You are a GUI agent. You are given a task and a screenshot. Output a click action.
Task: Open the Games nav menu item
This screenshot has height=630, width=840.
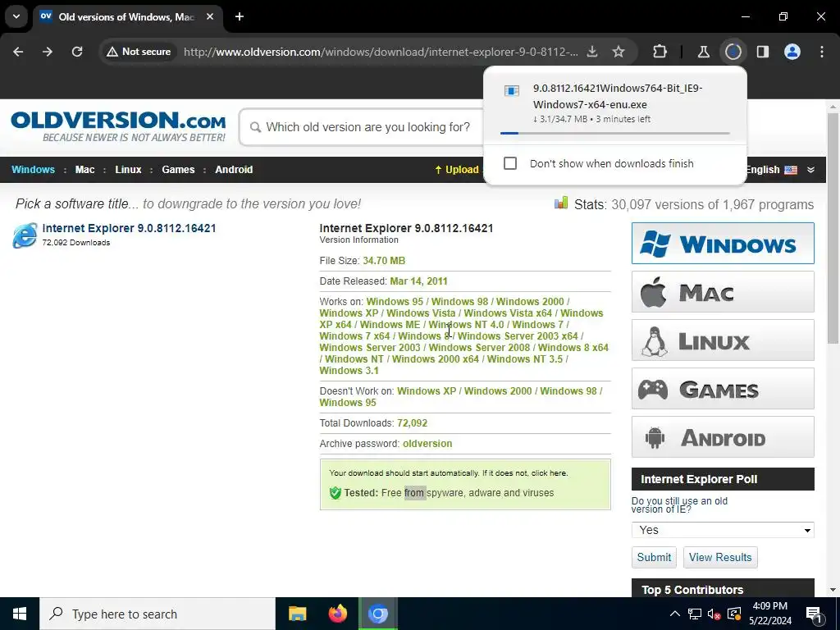pos(178,170)
